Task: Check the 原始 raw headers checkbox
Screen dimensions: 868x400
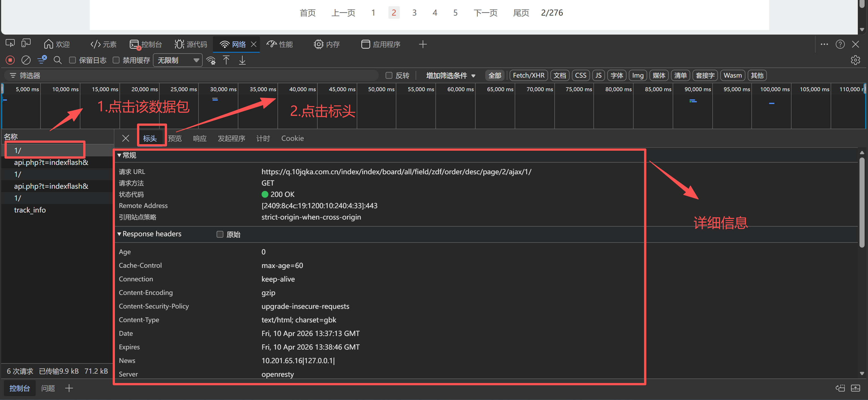Action: tap(220, 234)
